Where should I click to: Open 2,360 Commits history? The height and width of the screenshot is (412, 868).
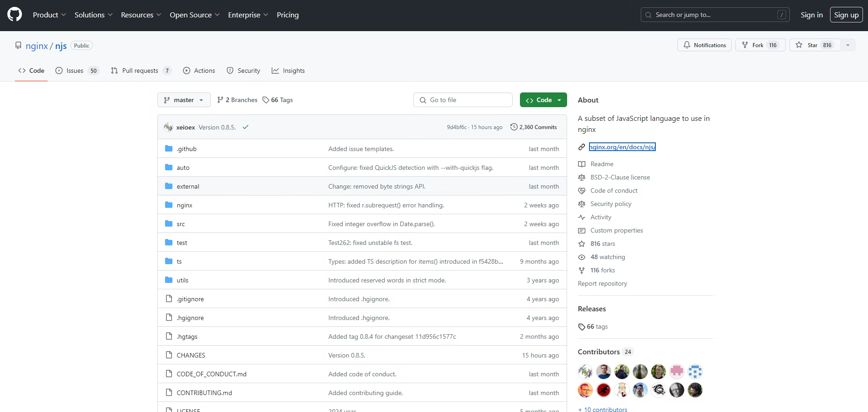[533, 127]
